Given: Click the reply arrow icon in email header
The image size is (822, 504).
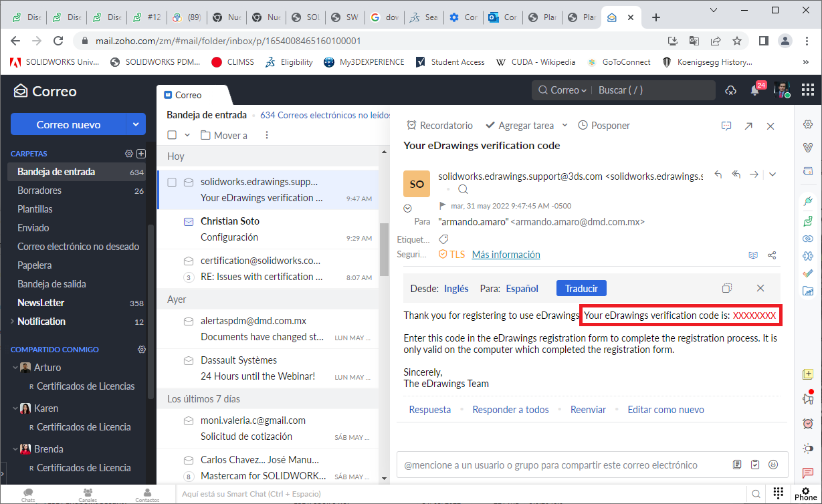Looking at the screenshot, I should (718, 174).
